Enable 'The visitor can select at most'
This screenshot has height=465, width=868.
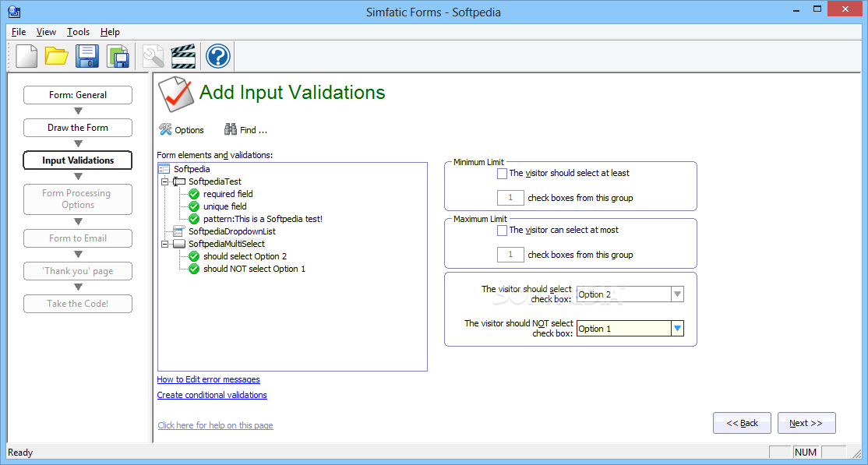502,231
